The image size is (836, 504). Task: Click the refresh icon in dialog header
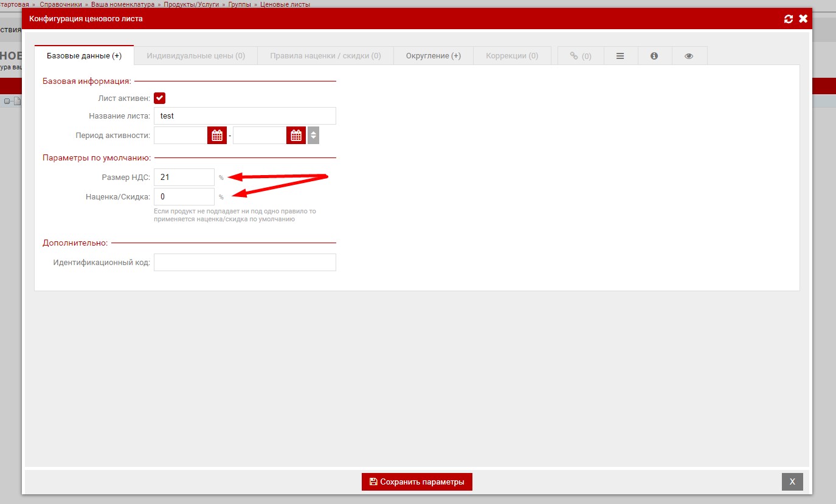click(789, 19)
